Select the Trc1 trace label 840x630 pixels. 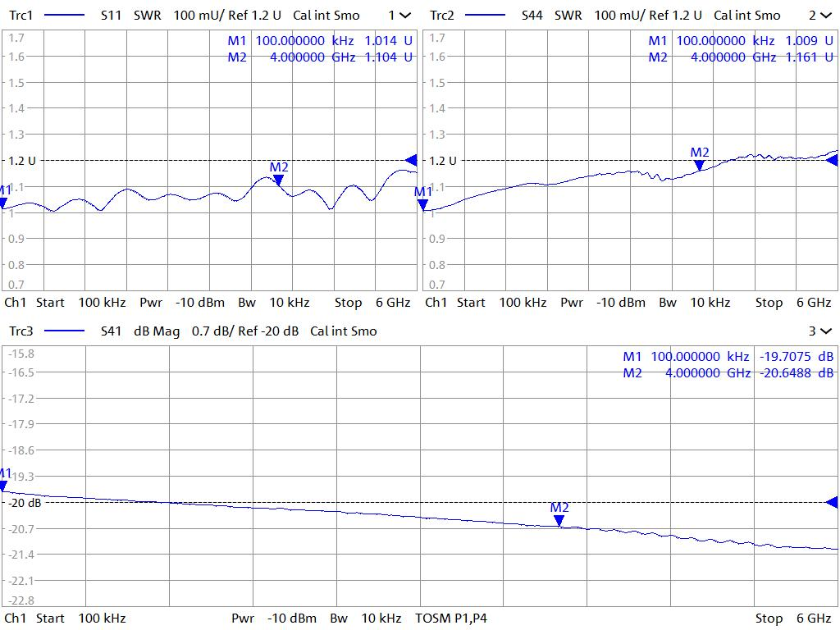pyautogui.click(x=21, y=16)
